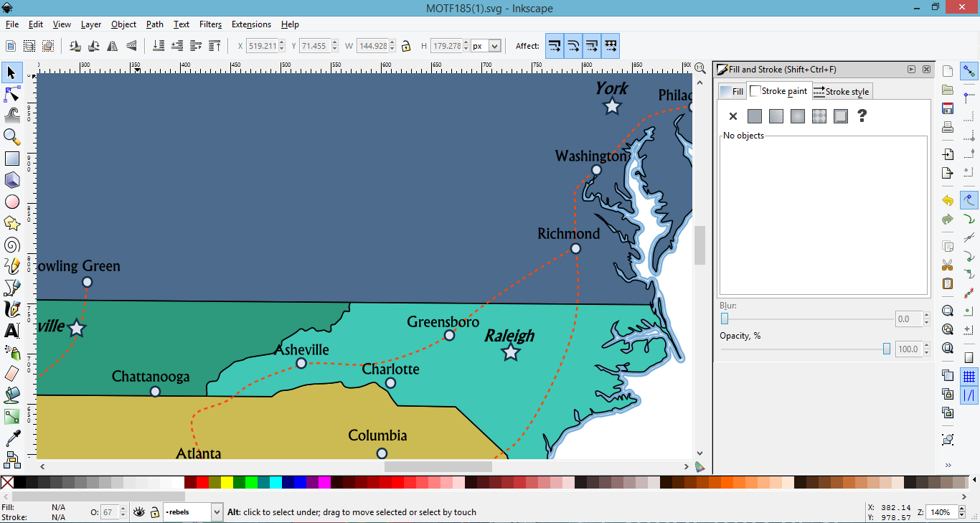Open the Layer menu
Viewport: 980px width, 523px height.
[91, 24]
